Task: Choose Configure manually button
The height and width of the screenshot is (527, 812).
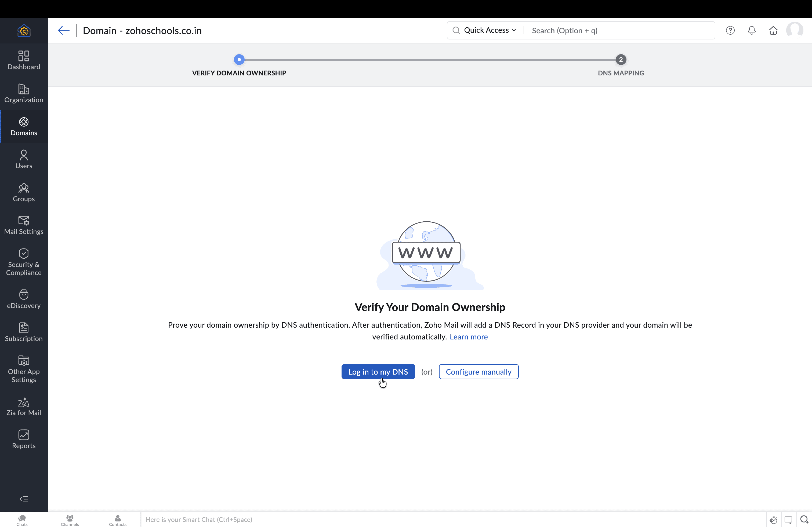Action: point(479,372)
